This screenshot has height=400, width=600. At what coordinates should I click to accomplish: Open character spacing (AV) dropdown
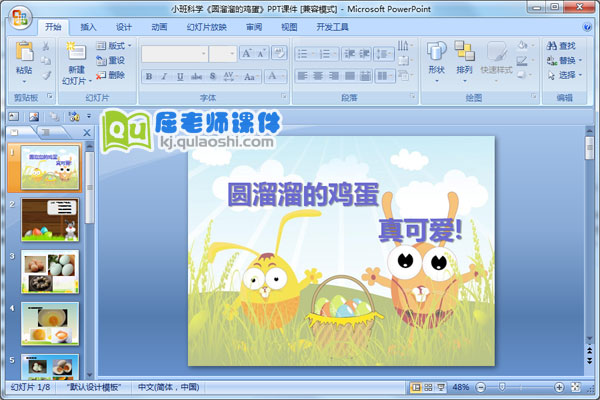pos(230,76)
